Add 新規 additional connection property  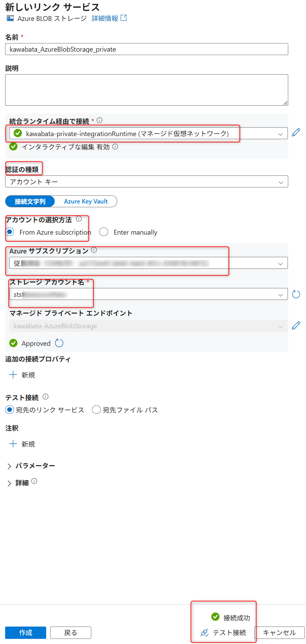pyautogui.click(x=22, y=375)
